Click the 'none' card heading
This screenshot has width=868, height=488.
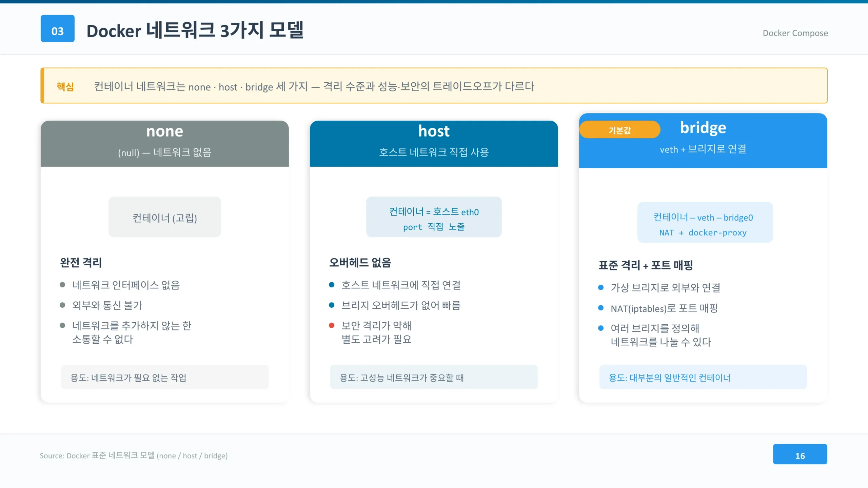pos(165,131)
